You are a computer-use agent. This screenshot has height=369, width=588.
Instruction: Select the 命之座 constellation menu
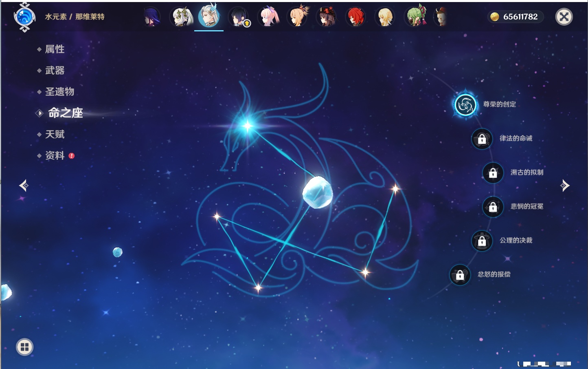[x=66, y=113]
